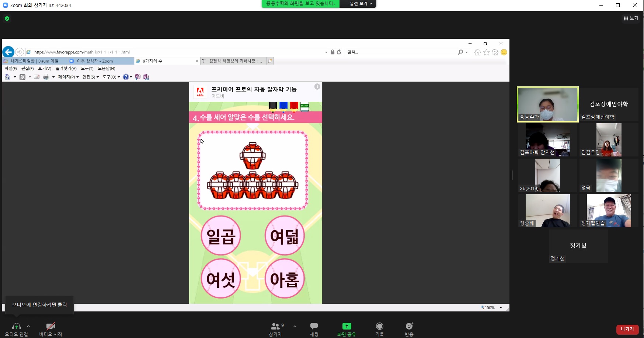644x338 pixels.
Task: Click the ad info icon on Adobe banner
Action: [x=317, y=87]
